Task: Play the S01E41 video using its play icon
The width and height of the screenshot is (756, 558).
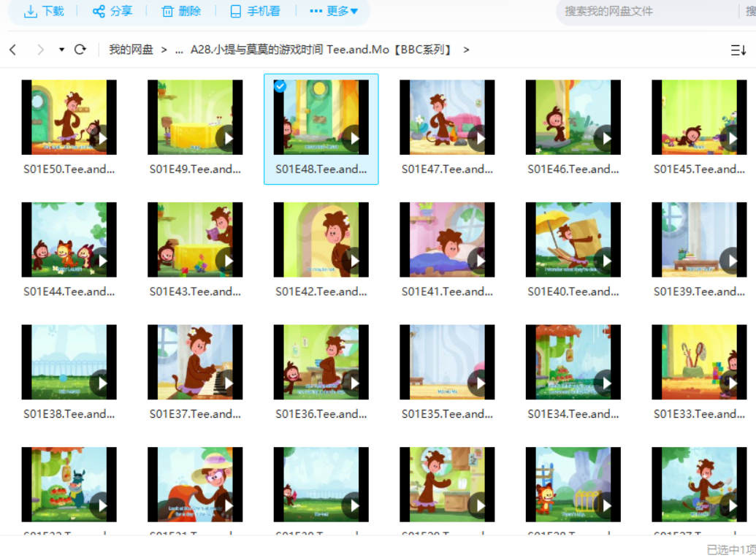Action: click(x=481, y=261)
